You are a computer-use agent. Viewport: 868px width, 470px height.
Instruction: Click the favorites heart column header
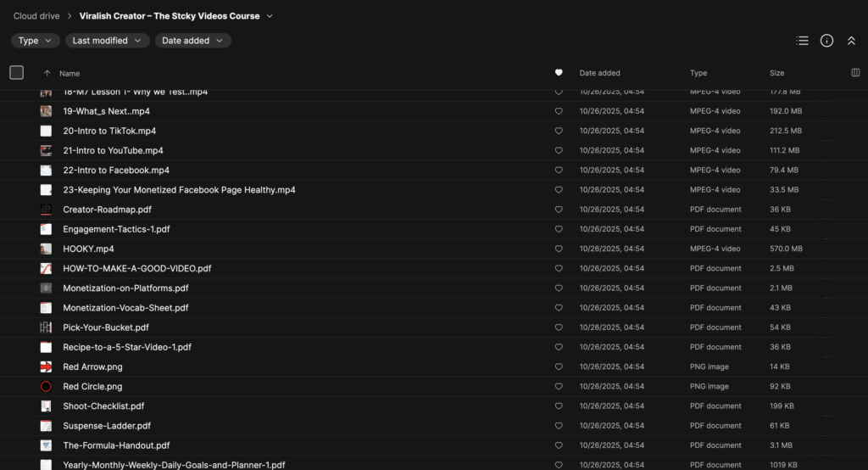[558, 73]
